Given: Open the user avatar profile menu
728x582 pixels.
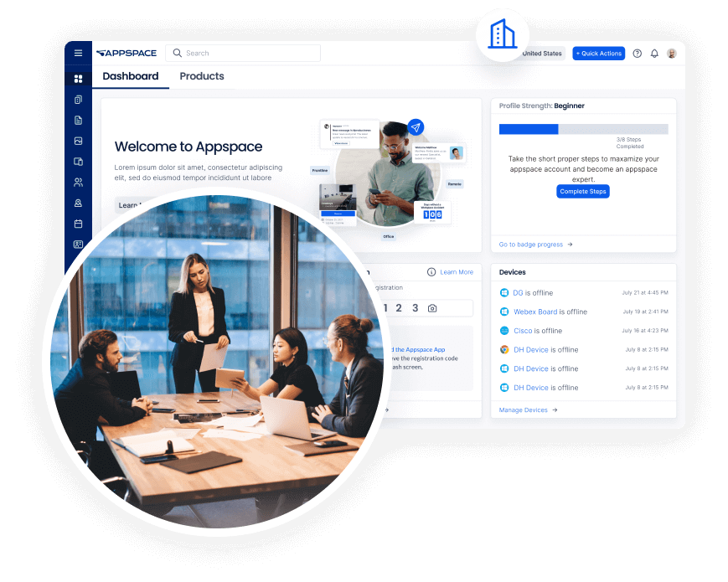Looking at the screenshot, I should (671, 54).
